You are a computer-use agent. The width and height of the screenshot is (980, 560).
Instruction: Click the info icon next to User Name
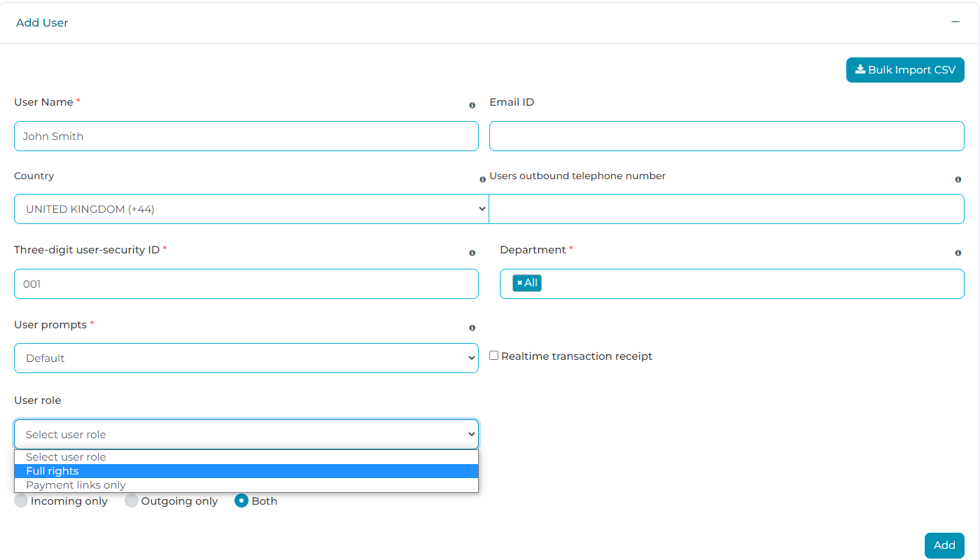(x=472, y=105)
